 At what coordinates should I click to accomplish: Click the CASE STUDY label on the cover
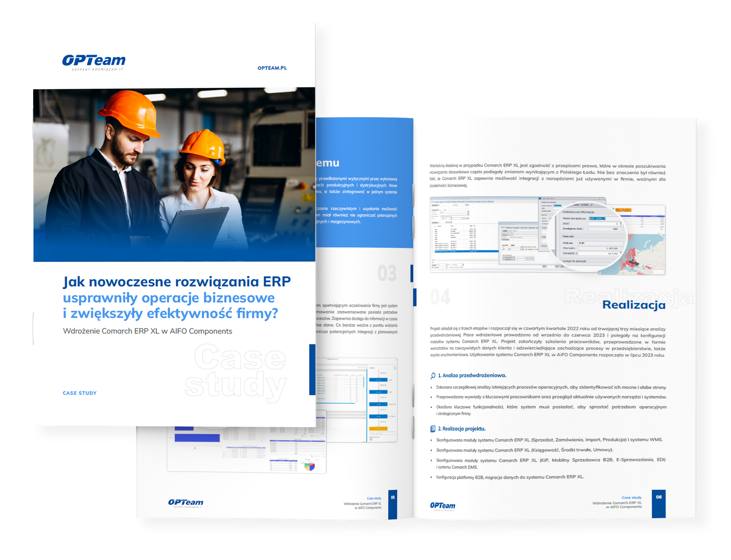pyautogui.click(x=80, y=393)
